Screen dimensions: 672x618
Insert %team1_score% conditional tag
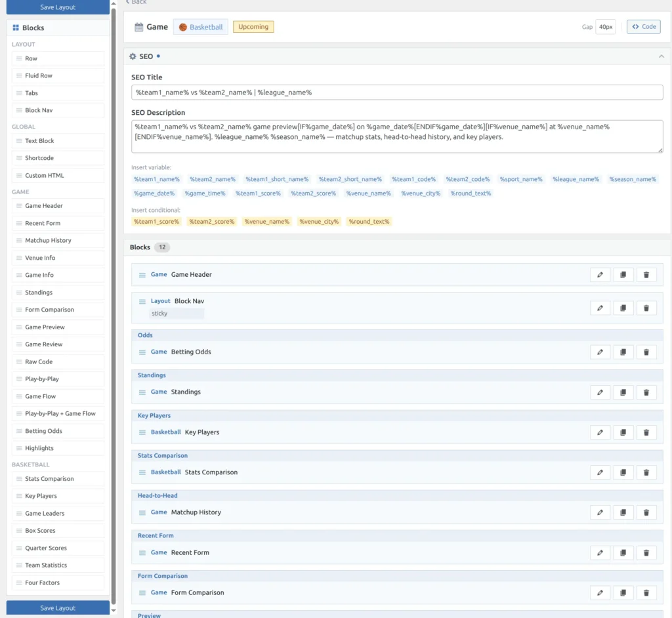[x=156, y=222]
